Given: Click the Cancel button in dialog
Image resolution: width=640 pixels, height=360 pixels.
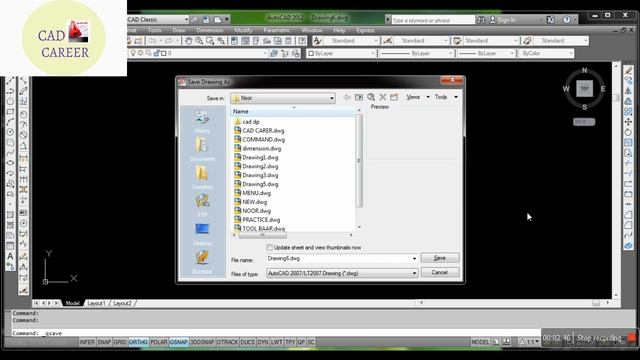Looking at the screenshot, I should point(440,272).
